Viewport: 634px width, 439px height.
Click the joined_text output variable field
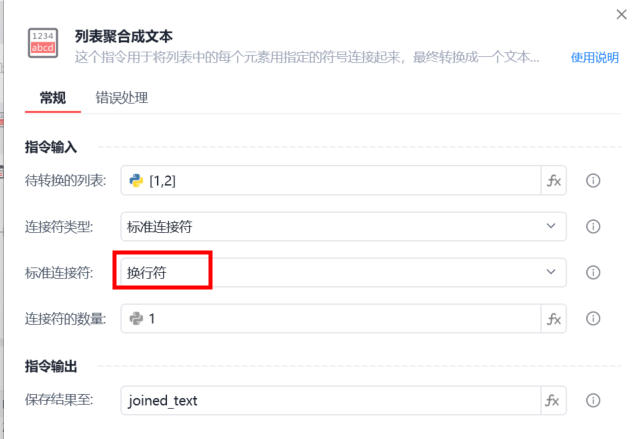331,401
